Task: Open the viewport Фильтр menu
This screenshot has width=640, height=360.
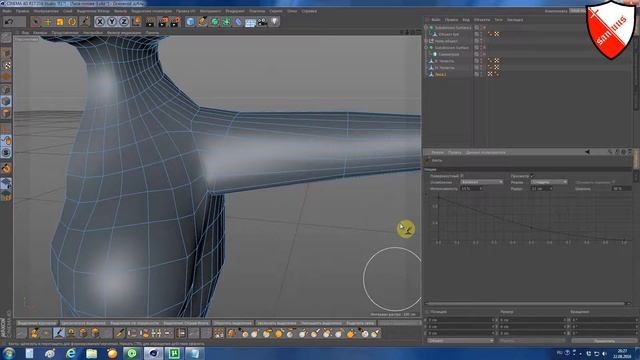Action: pos(124,33)
